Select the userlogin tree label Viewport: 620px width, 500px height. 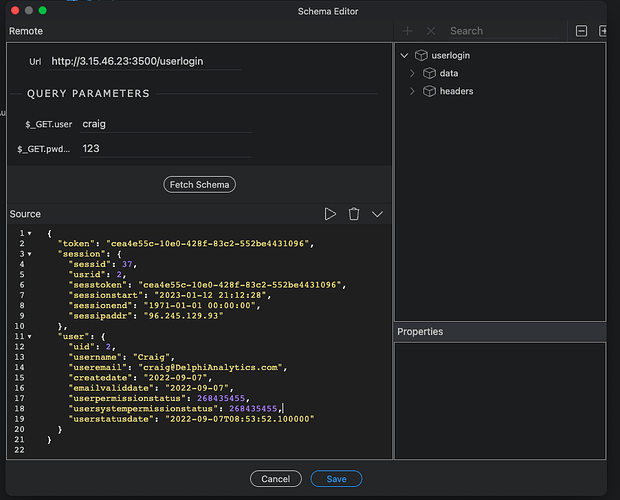coord(451,55)
